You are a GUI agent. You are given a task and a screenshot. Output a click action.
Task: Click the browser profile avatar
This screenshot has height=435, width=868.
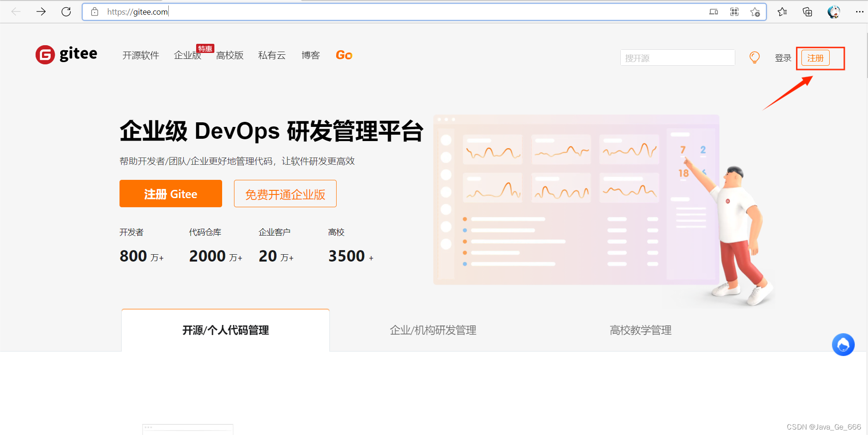[834, 12]
